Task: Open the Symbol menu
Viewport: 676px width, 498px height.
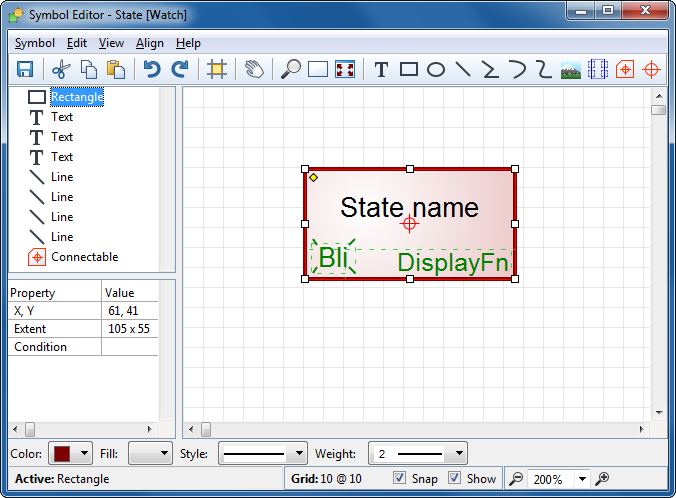Action: tap(35, 43)
